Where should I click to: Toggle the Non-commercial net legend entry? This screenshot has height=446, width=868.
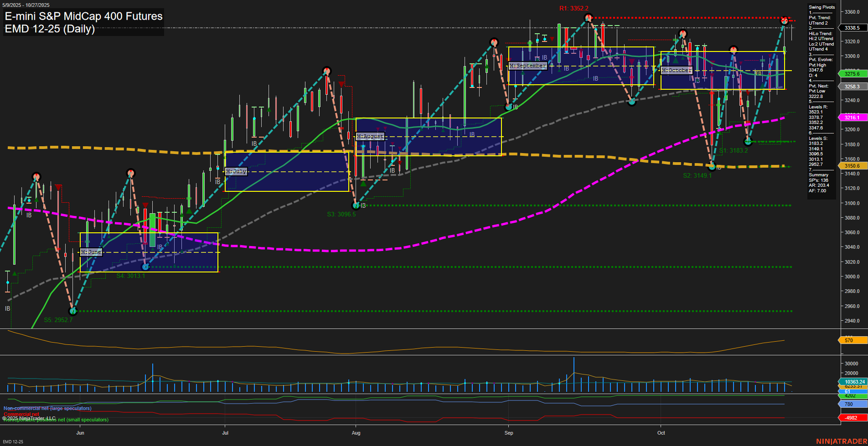(x=46, y=408)
